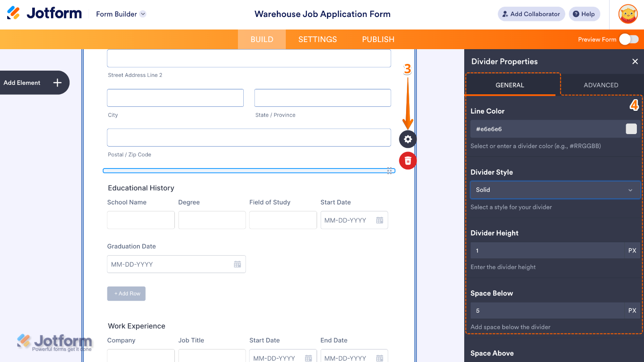Switch to the PUBLISH tab
644x362 pixels.
pos(378,39)
